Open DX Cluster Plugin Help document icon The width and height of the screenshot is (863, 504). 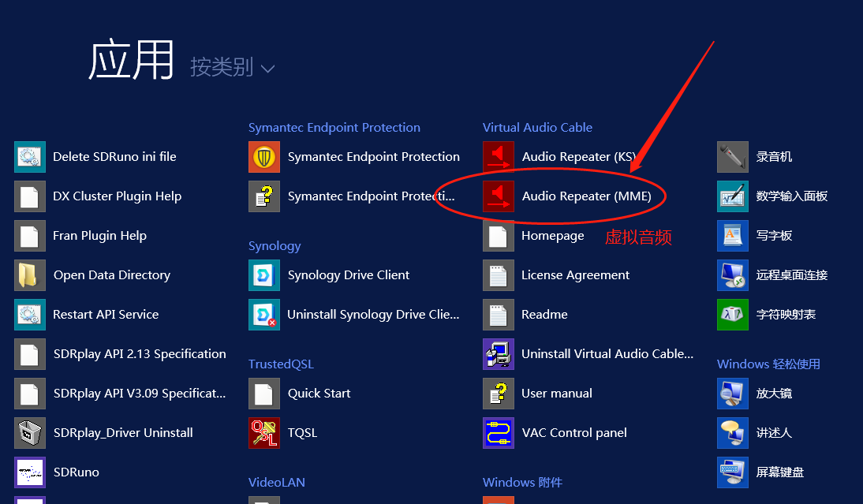[x=30, y=196]
